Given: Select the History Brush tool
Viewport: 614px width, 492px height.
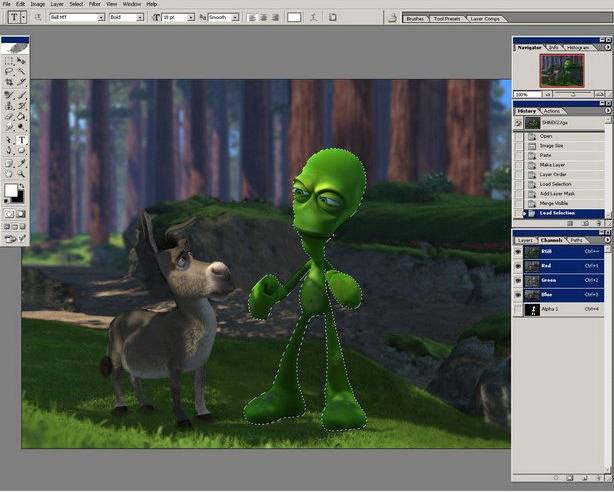Looking at the screenshot, I should (21, 105).
